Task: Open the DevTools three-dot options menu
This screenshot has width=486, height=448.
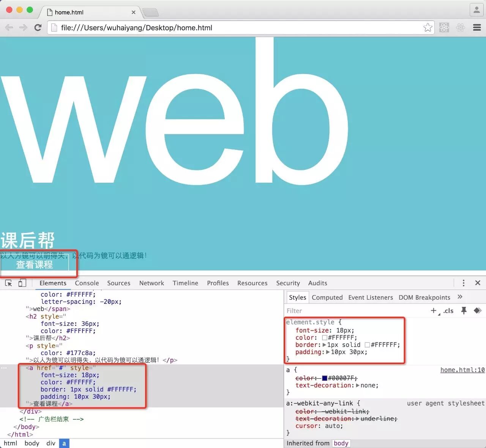Action: 464,283
